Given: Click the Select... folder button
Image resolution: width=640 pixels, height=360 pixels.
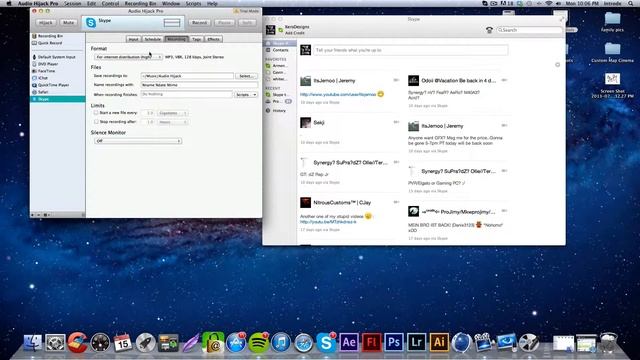Looking at the screenshot, I should (x=246, y=76).
